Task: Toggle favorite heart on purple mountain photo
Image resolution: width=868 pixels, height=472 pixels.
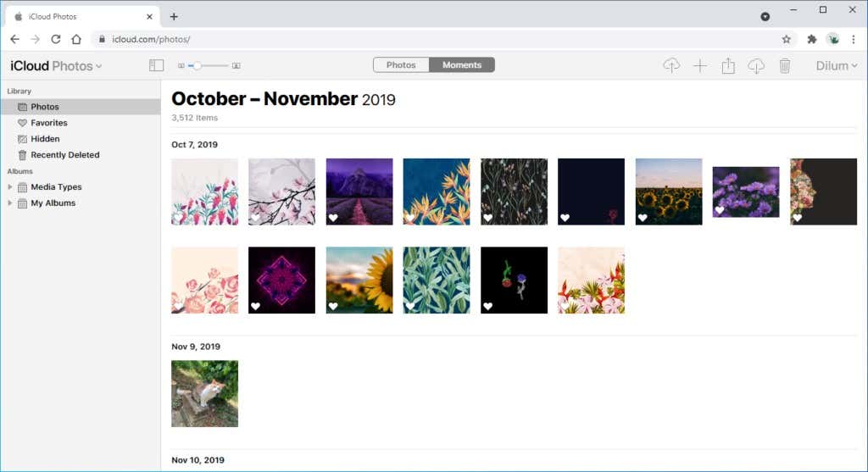Action: (333, 218)
